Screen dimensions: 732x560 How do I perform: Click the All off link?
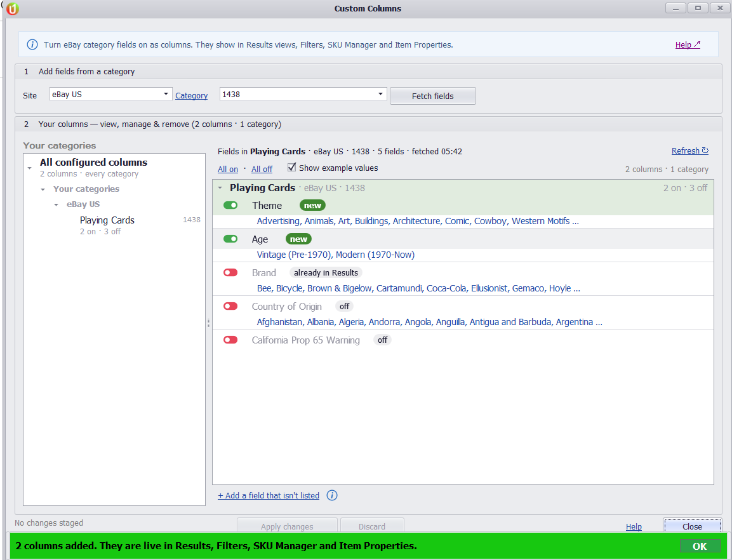point(262,169)
